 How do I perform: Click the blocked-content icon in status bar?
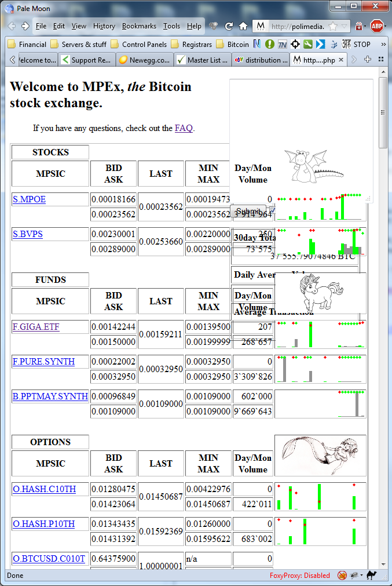click(342, 576)
